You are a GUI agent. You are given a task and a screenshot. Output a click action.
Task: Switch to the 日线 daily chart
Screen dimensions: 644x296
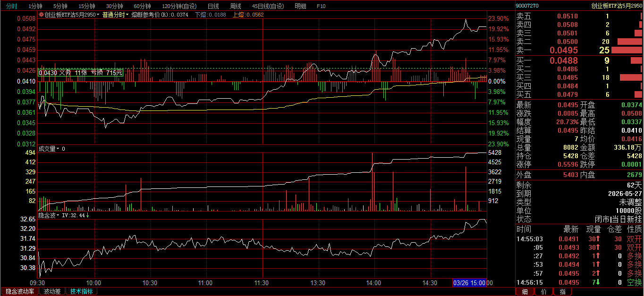coord(213,6)
